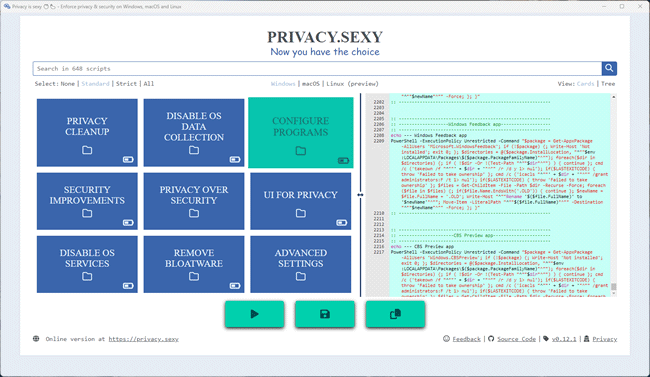Copy code with clipboard icon button
Image resolution: width=650 pixels, height=377 pixels.
click(395, 314)
